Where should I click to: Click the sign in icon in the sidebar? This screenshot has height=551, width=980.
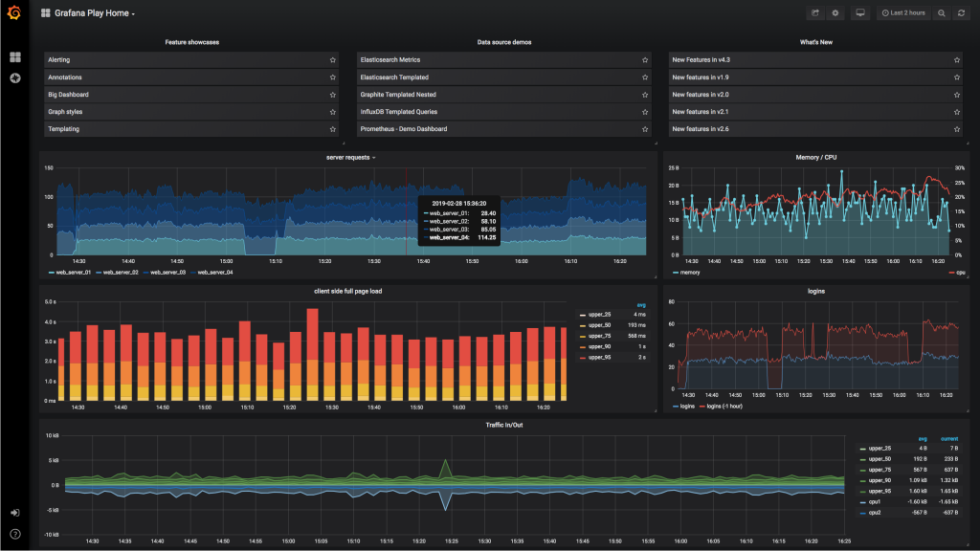click(15, 513)
